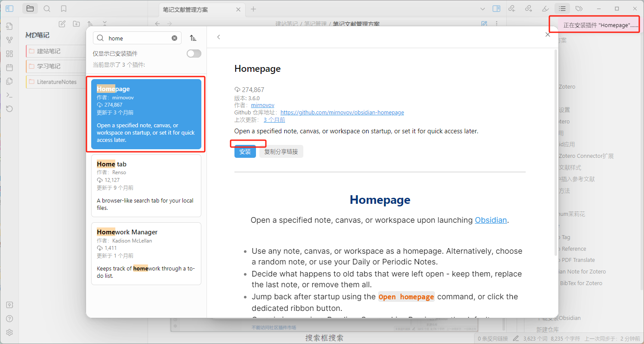
Task: Switch to the 笔记文献管理方案 tab
Action: click(201, 9)
